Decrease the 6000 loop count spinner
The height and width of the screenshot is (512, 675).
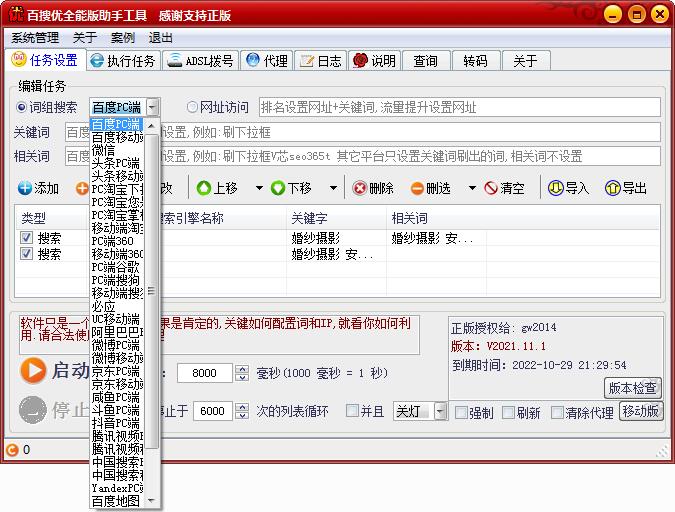[x=242, y=415]
